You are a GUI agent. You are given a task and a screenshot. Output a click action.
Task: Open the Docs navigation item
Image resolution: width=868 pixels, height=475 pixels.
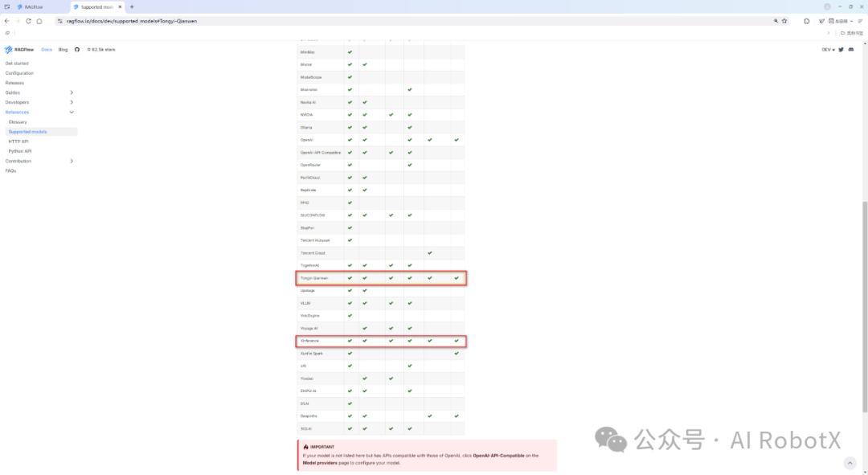(47, 50)
